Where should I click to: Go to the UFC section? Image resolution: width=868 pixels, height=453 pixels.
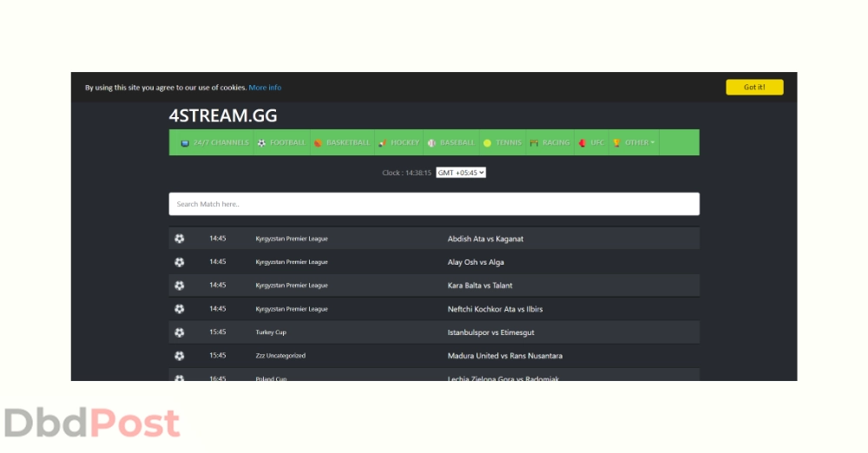tap(592, 143)
